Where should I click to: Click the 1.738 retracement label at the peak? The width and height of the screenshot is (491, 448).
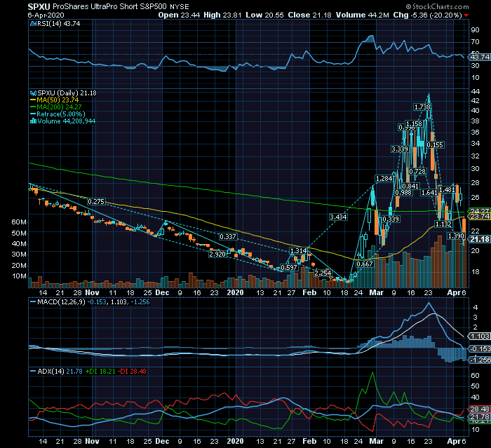point(422,107)
